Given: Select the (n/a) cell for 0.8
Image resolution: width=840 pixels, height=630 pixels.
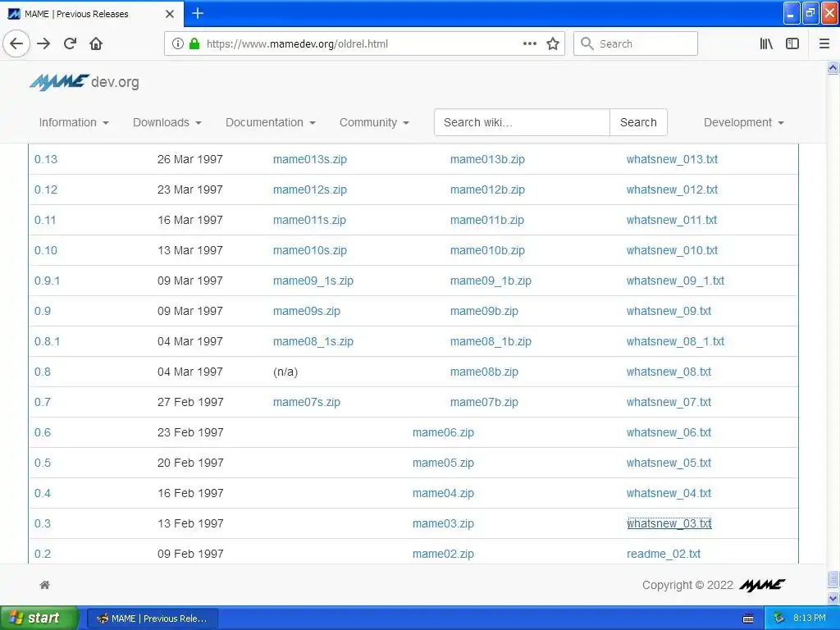Looking at the screenshot, I should [x=285, y=372].
